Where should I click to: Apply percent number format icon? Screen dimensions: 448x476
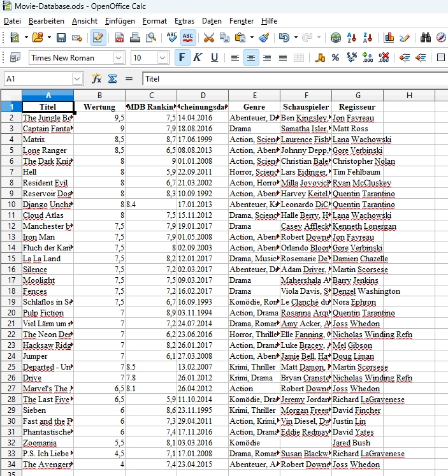pyautogui.click(x=335, y=58)
